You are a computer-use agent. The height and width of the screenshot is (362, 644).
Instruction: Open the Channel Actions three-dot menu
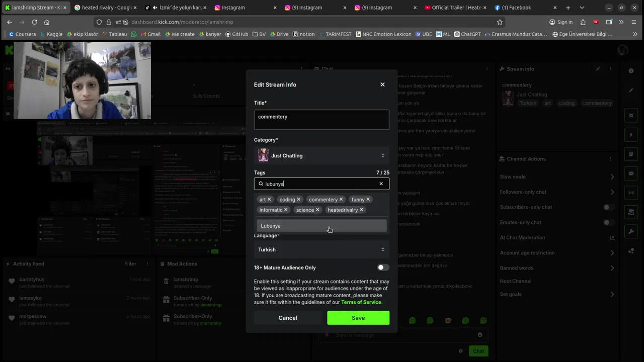tap(610, 159)
